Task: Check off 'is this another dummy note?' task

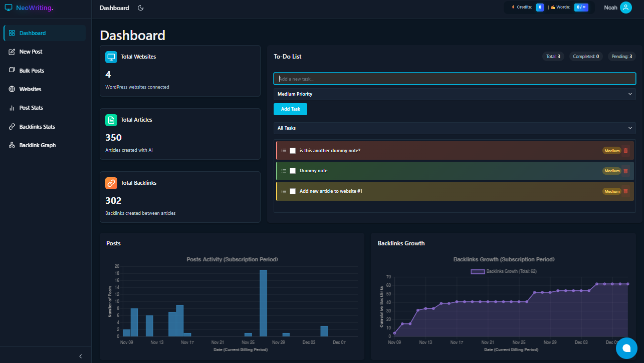Action: tap(293, 150)
